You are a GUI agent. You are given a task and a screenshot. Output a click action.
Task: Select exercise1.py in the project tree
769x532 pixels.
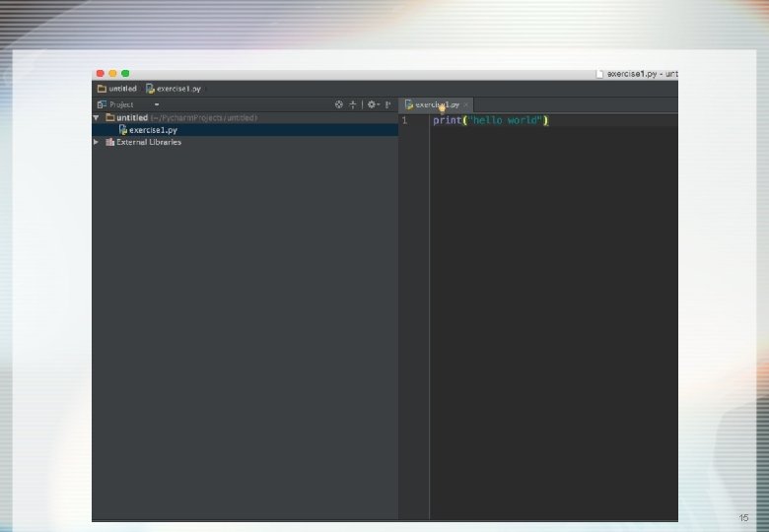click(x=245, y=130)
